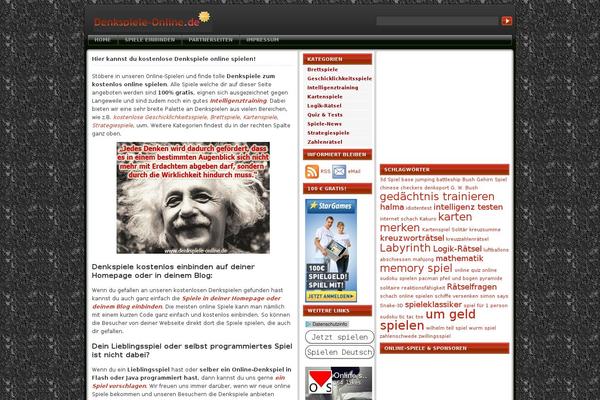The image size is (600, 400).
Task: Open the Kartenspiel Solitär tag
Action: (445, 230)
